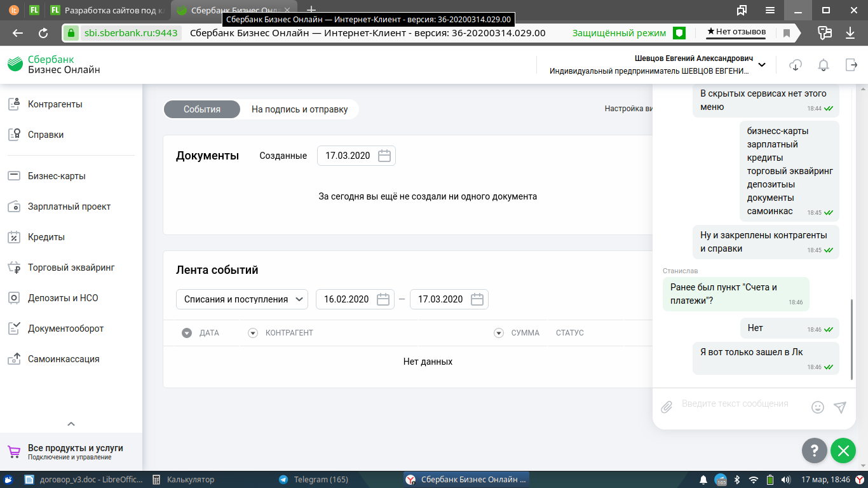Open the download icon in header

tap(795, 65)
